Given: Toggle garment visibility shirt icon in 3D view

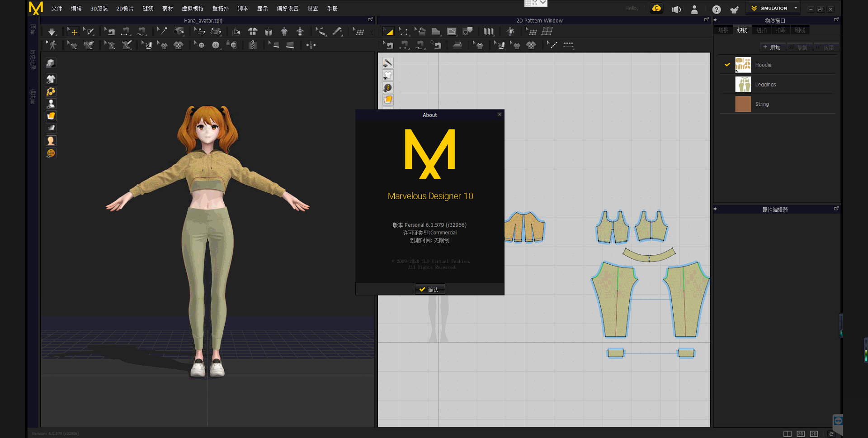Looking at the screenshot, I should pyautogui.click(x=51, y=79).
